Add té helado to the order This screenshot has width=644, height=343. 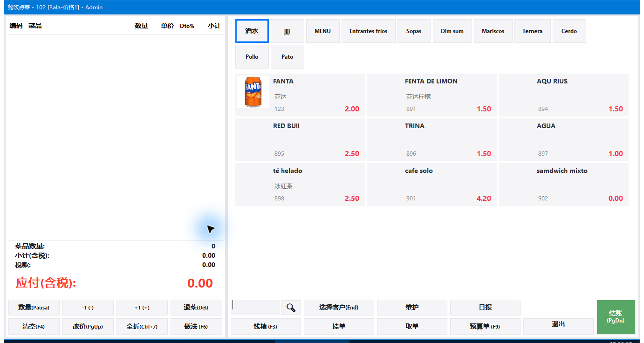pyautogui.click(x=300, y=185)
